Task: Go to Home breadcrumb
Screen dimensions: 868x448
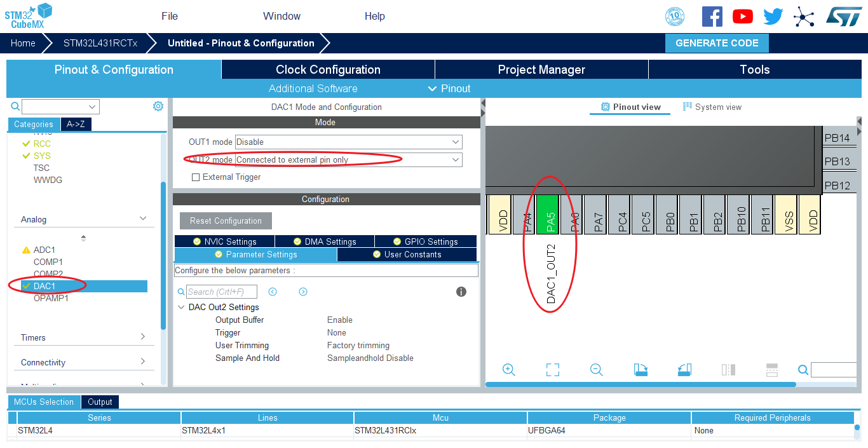Action: pos(23,43)
